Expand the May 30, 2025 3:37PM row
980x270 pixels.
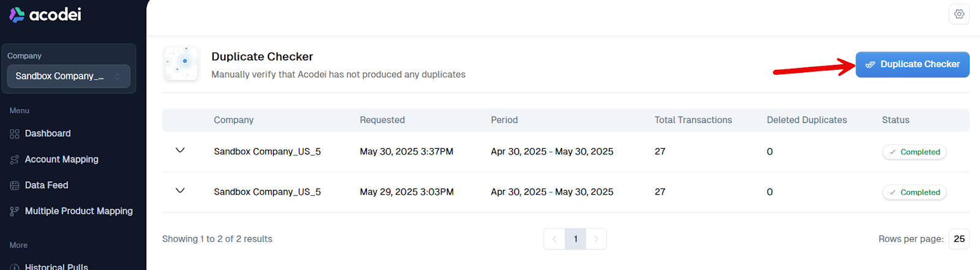180,151
